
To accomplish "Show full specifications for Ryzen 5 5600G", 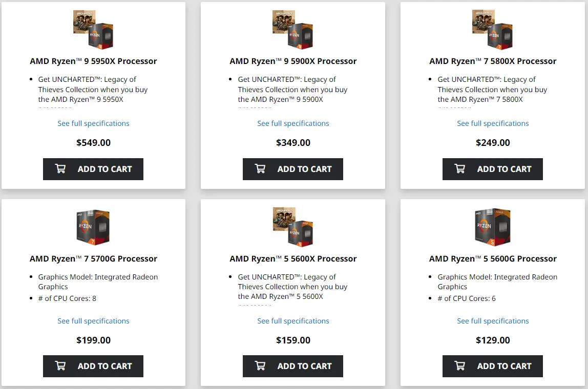I will (493, 321).
